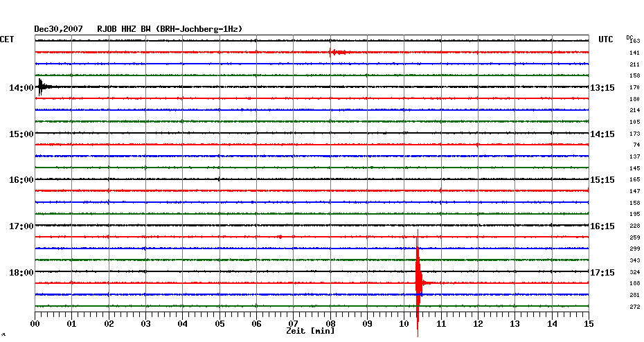Click the 13 minute tick label

tap(515, 324)
